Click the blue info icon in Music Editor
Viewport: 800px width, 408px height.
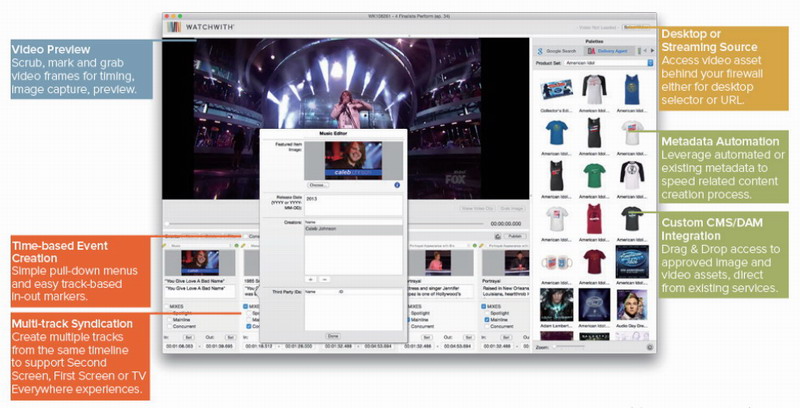(397, 185)
